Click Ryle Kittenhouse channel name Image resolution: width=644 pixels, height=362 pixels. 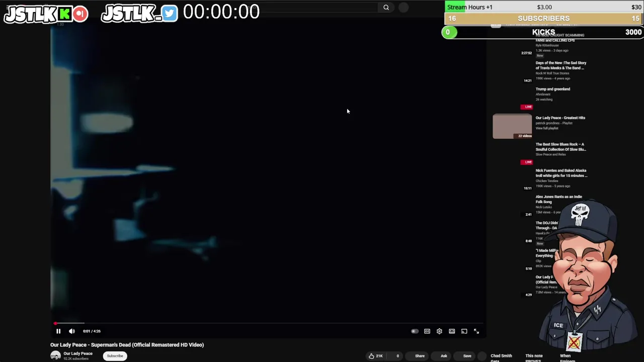pyautogui.click(x=547, y=45)
